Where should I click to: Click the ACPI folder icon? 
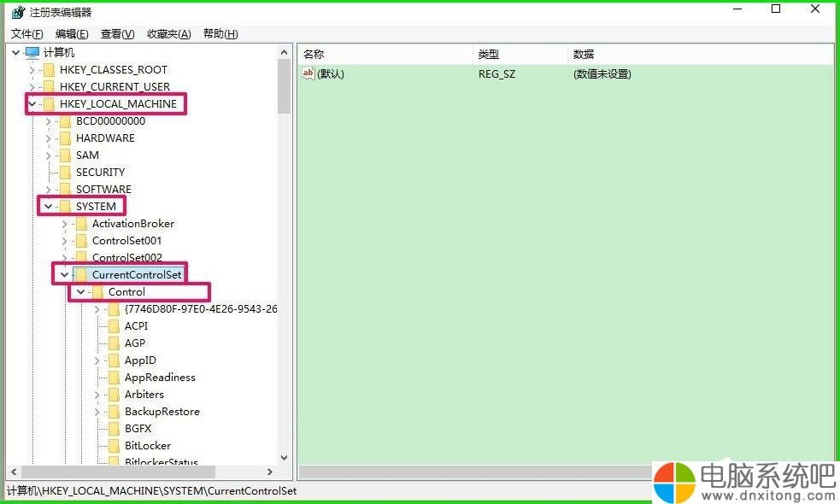(x=114, y=326)
